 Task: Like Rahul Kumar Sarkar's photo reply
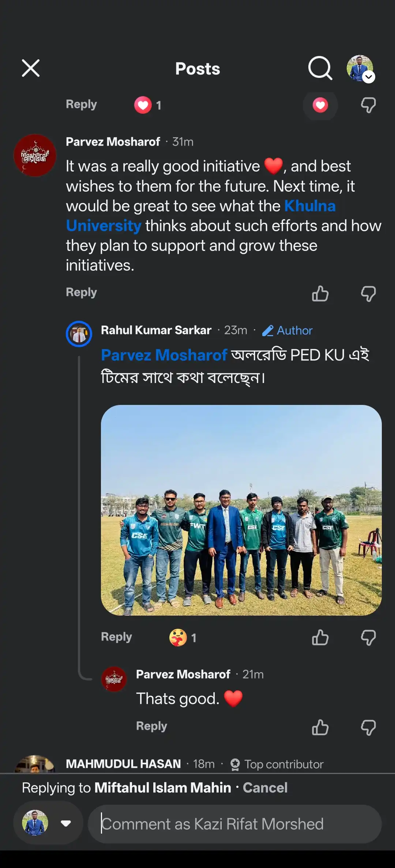pos(320,638)
